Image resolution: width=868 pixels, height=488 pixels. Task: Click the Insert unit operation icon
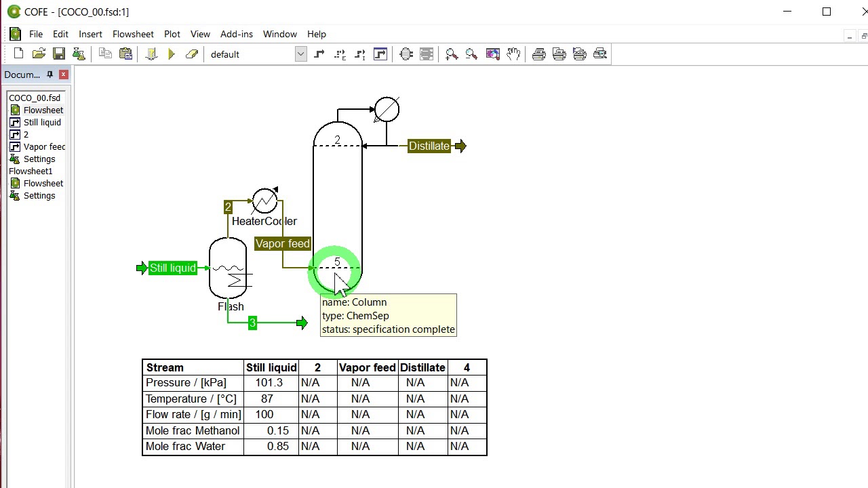(407, 54)
